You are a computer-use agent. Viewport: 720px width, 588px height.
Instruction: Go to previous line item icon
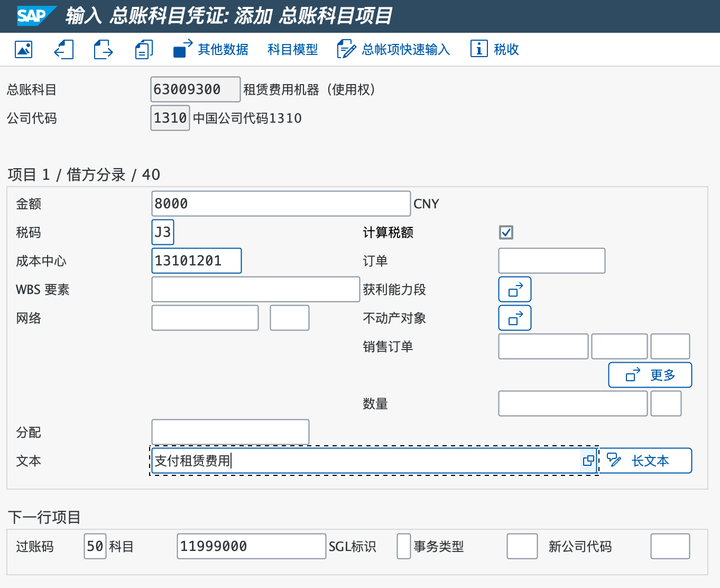point(63,49)
